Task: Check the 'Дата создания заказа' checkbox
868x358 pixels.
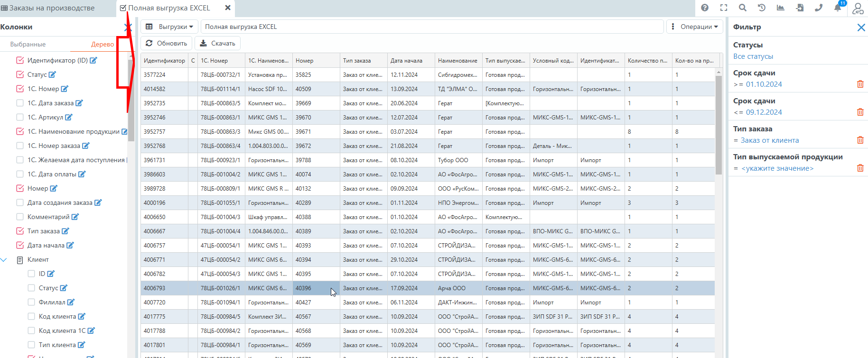Action: pyautogui.click(x=20, y=202)
